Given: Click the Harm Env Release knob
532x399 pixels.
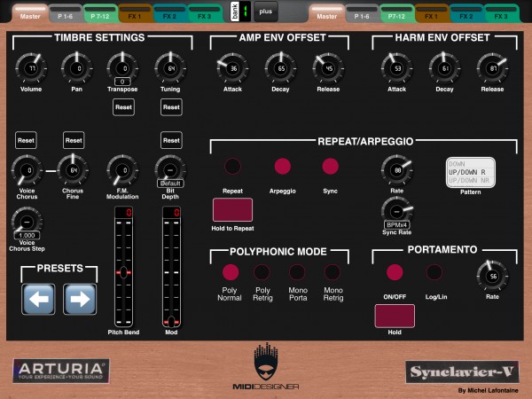Looking at the screenshot, I should click(492, 68).
